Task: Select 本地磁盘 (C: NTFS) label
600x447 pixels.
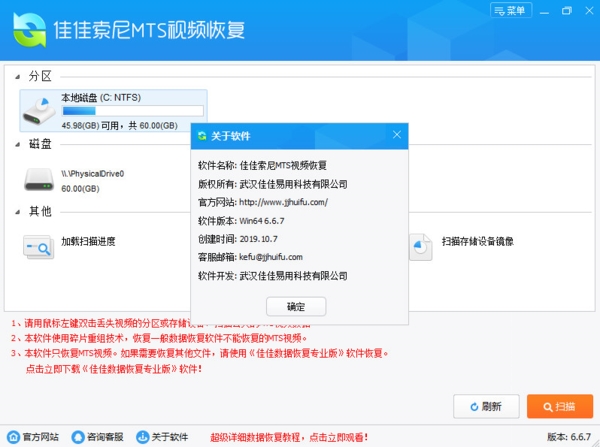Action: coord(101,98)
